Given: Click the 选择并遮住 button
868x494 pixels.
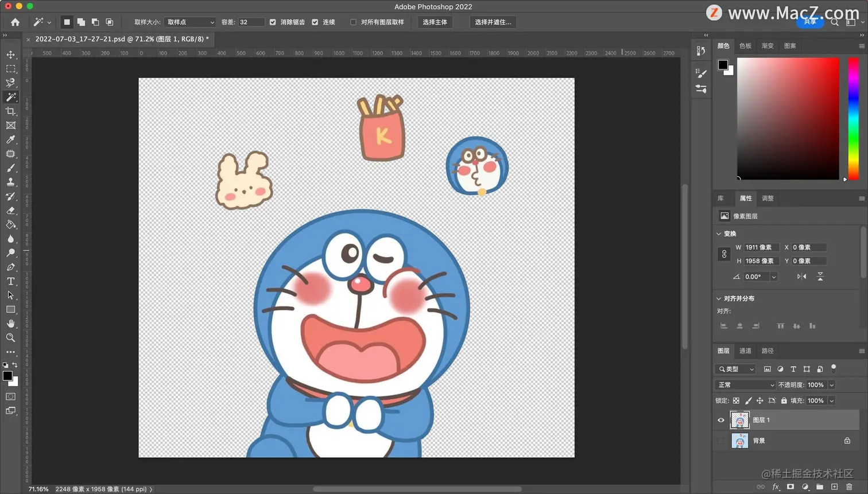Looking at the screenshot, I should coord(493,22).
